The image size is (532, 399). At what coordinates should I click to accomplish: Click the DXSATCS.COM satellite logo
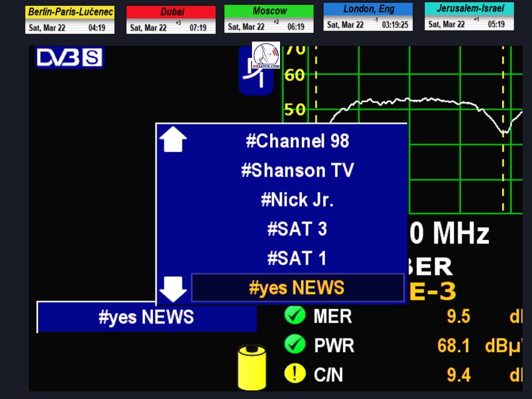[x=266, y=56]
